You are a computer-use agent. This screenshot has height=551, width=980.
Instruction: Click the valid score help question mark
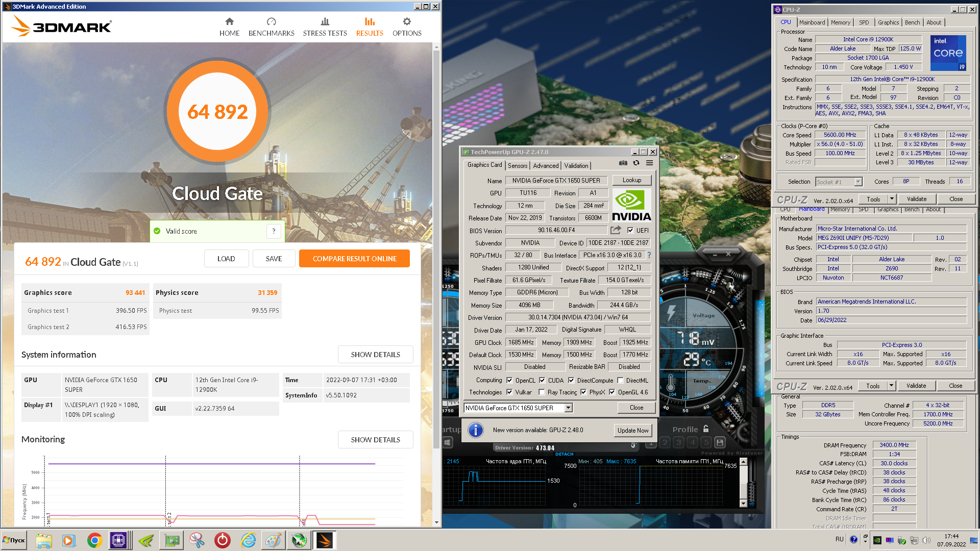[274, 231]
